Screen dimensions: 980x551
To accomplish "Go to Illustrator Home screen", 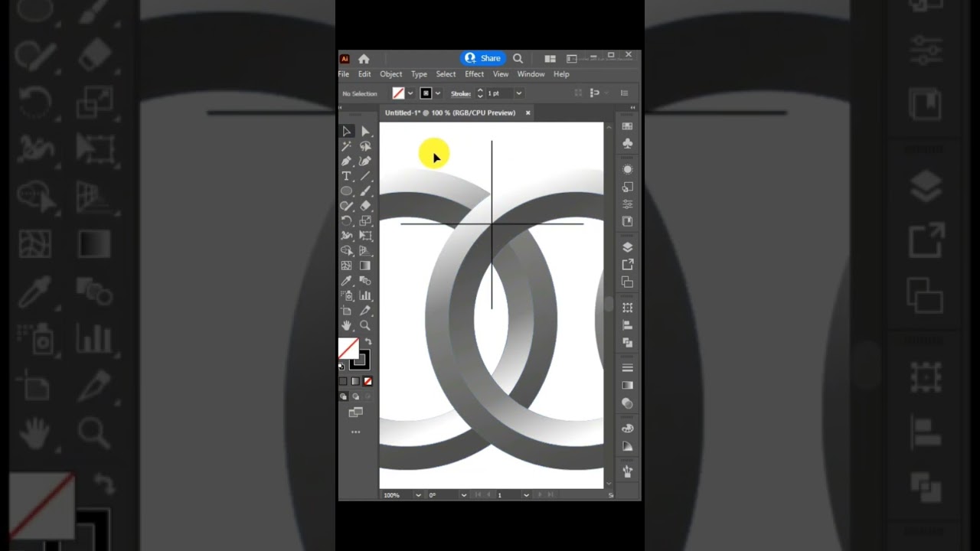I will pos(364,59).
